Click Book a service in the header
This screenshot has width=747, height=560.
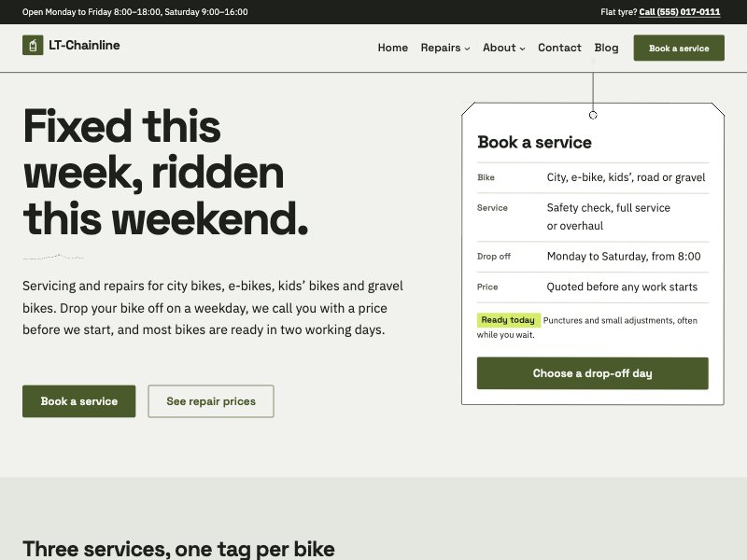click(x=679, y=48)
